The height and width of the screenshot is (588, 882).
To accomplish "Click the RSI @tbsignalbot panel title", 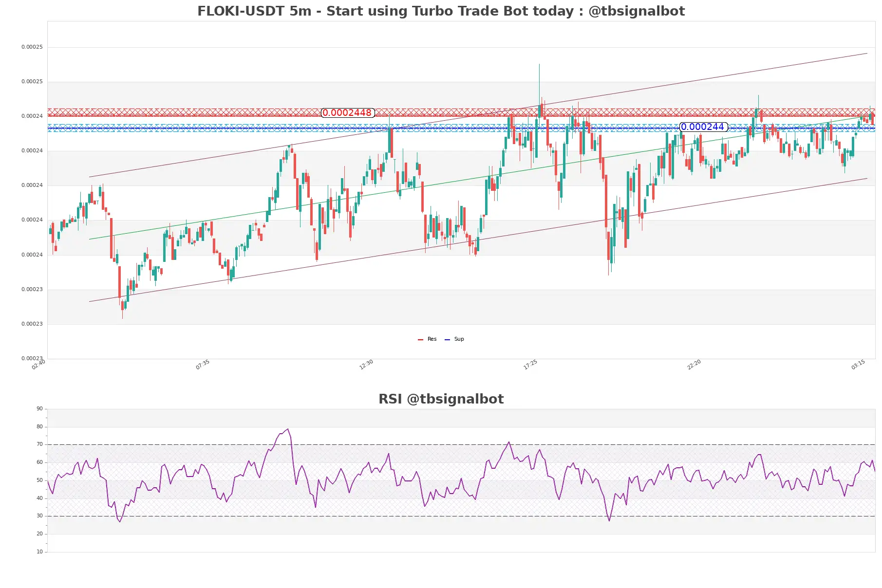I will 441,399.
